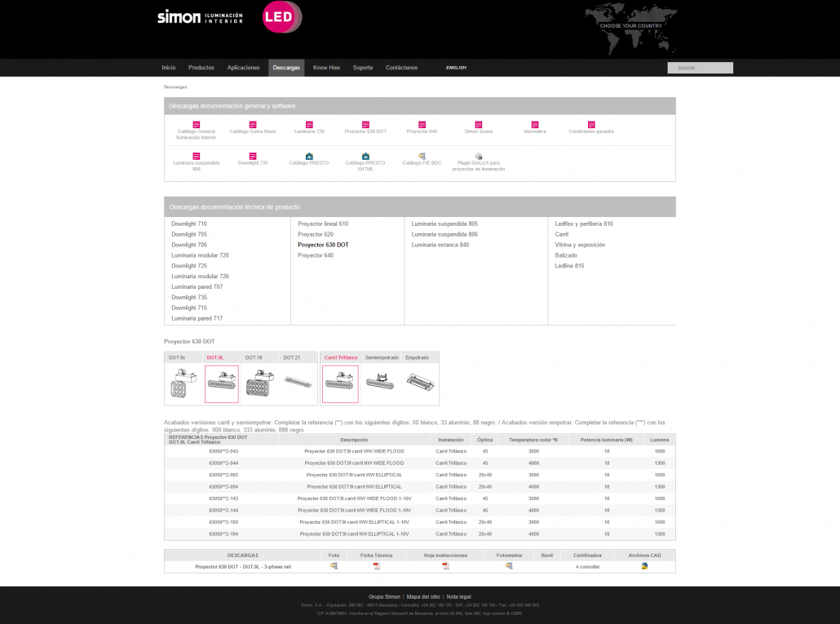Open the Foto download icon for DOT.9L
The width and height of the screenshot is (840, 624).
point(334,565)
